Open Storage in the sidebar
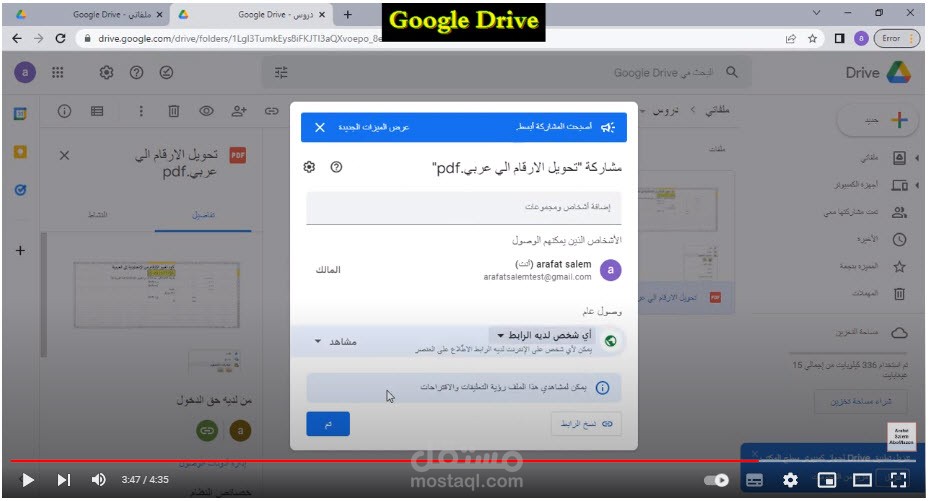Image resolution: width=934 pixels, height=501 pixels. (x=871, y=332)
